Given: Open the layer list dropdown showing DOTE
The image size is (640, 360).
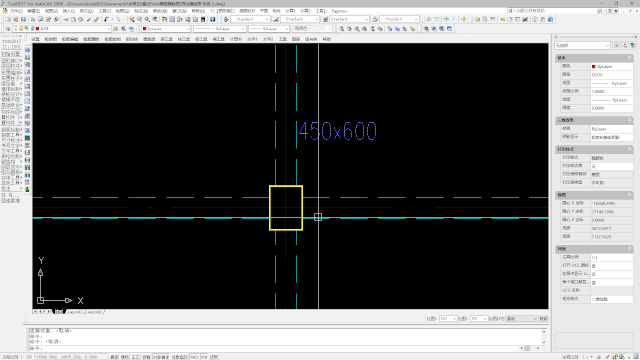Looking at the screenshot, I should 62,29.
